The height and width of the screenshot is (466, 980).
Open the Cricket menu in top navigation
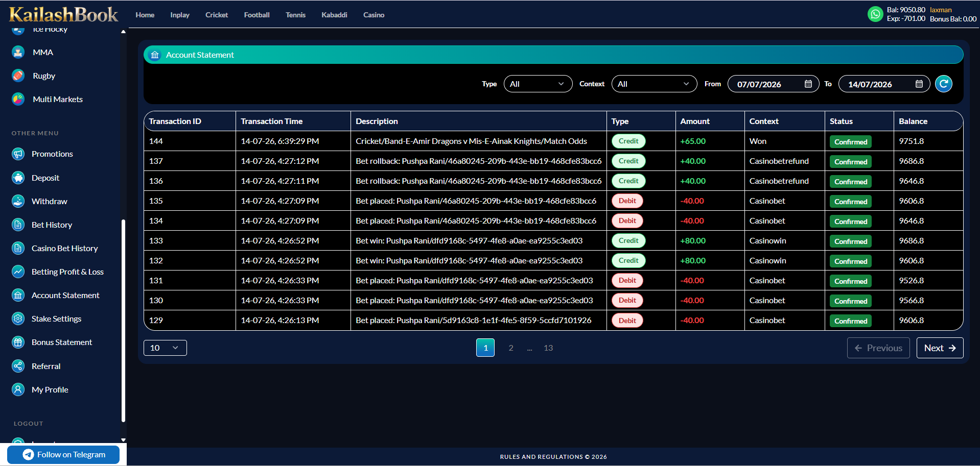(217, 15)
